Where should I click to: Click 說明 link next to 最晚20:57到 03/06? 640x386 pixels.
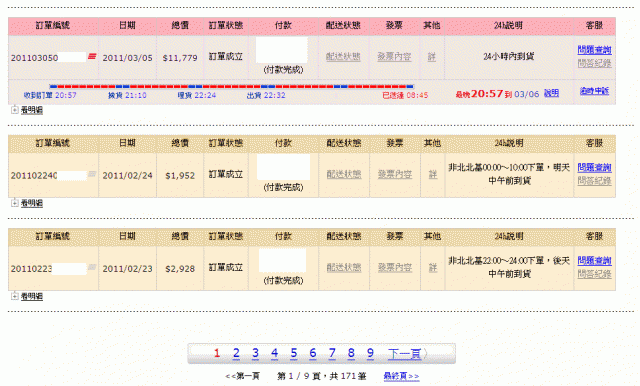click(x=551, y=93)
